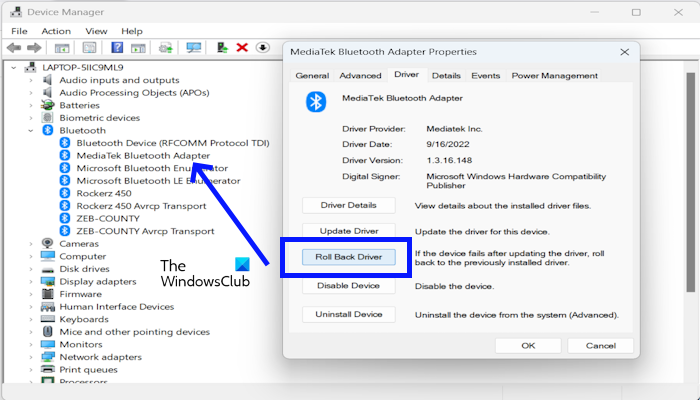Switch to the Power Management tab
The width and height of the screenshot is (700, 400).
coord(554,75)
